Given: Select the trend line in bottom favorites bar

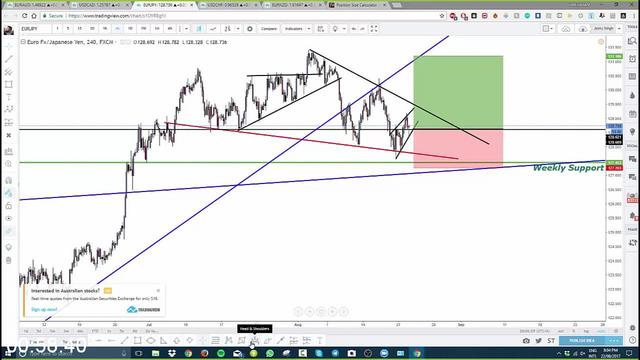Looking at the screenshot, I should pos(124,340).
